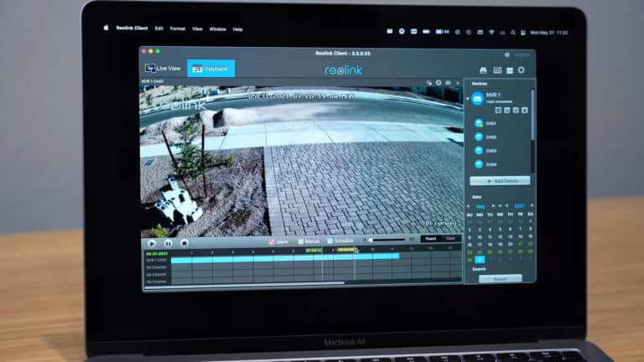Image resolution: width=644 pixels, height=362 pixels.
Task: Open the Window menu
Action: pos(217,28)
